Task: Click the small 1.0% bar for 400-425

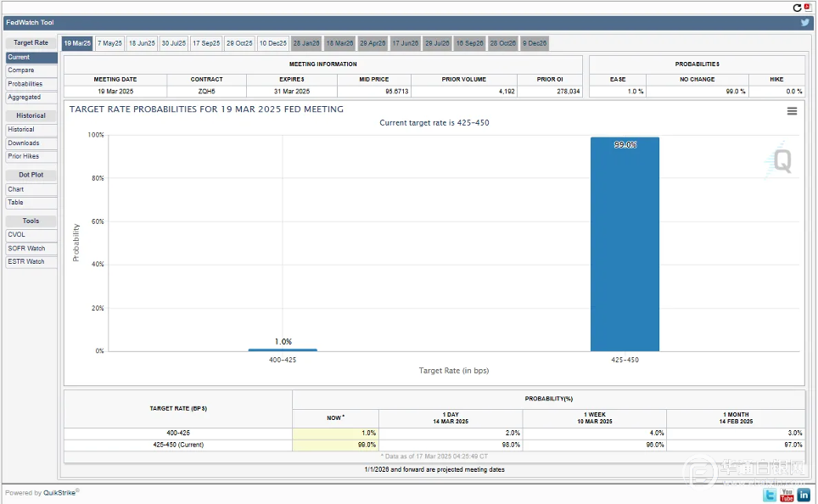Action: 283,350
